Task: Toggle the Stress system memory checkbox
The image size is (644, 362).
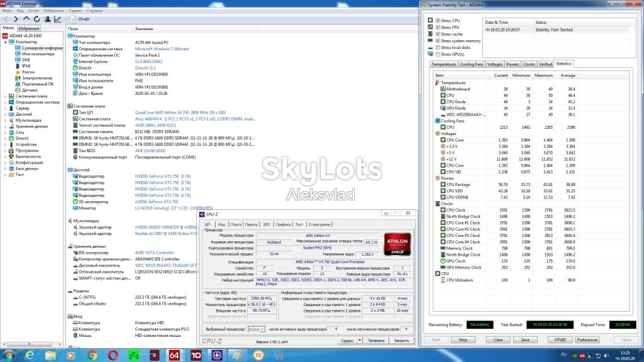Action: pos(438,41)
